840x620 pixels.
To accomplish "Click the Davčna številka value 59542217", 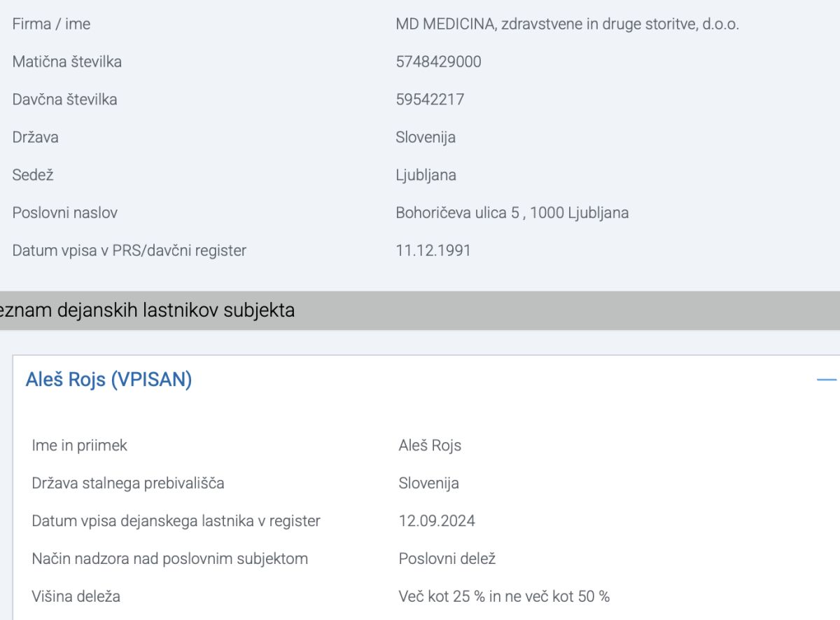I will tap(430, 99).
